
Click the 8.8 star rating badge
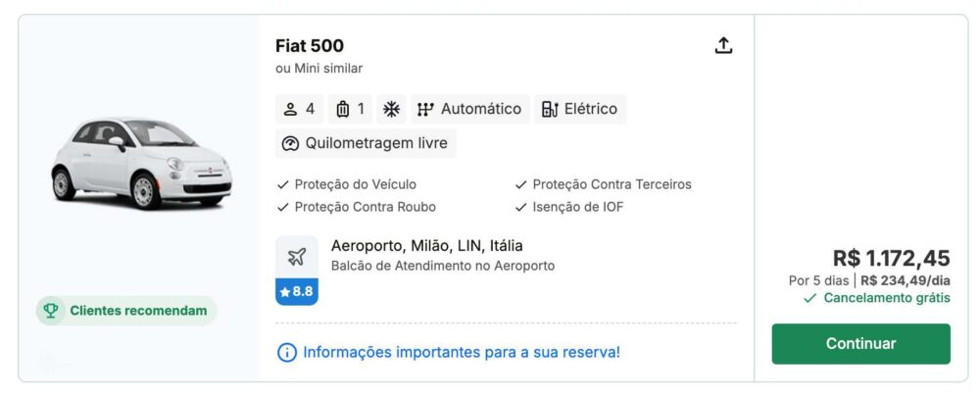pos(297,291)
